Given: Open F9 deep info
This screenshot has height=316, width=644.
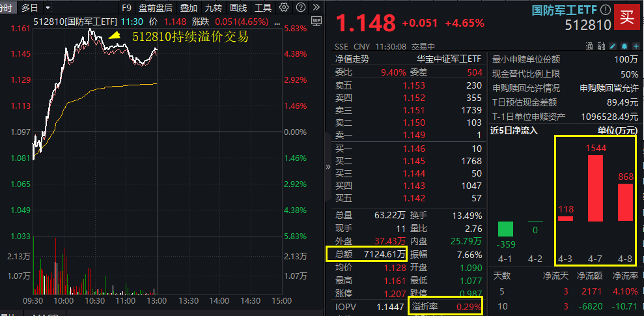Looking at the screenshot, I should (126, 7).
